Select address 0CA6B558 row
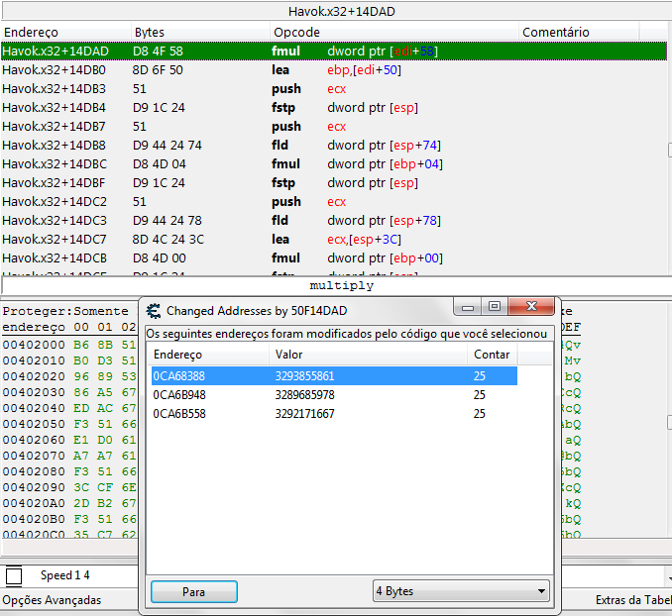The image size is (672, 616). click(x=179, y=413)
